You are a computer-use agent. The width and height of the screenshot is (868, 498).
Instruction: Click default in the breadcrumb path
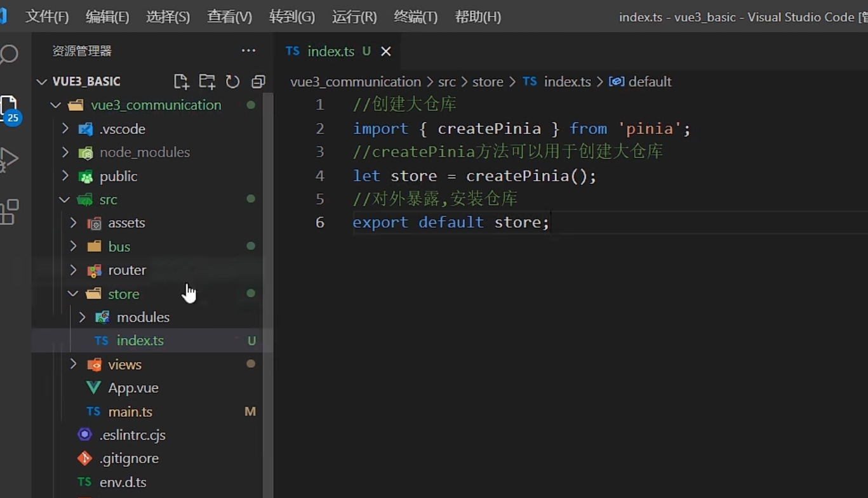pos(650,81)
